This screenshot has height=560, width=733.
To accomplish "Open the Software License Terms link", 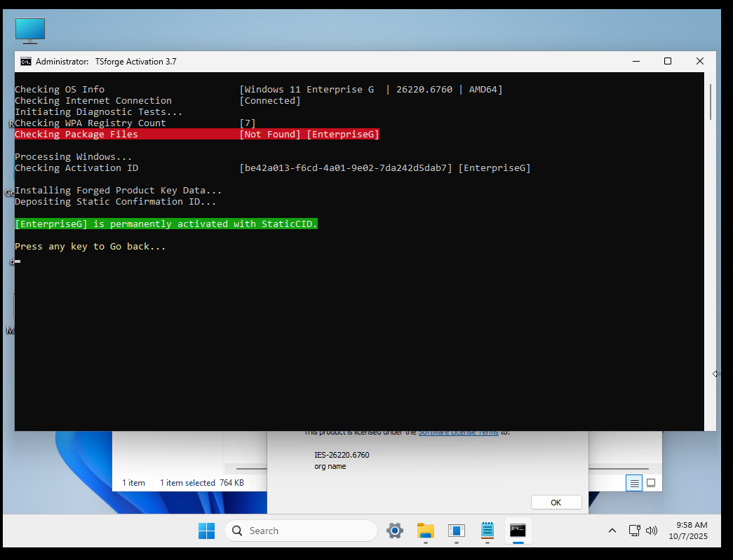I will point(458,433).
